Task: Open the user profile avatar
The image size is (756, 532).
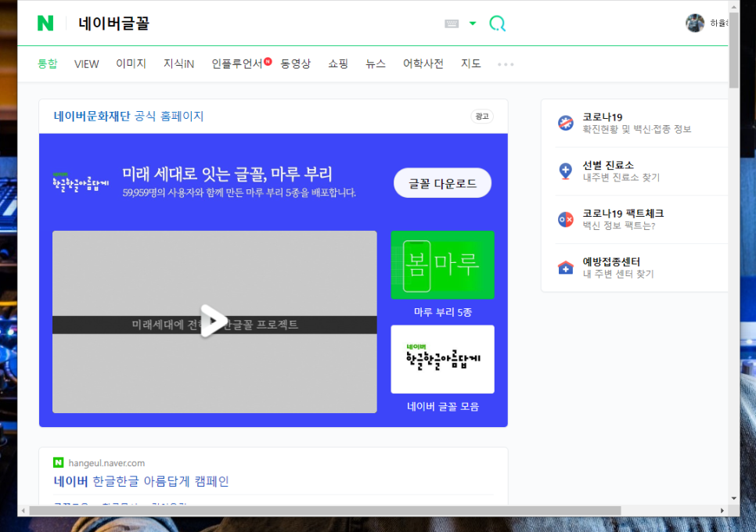Action: click(695, 23)
